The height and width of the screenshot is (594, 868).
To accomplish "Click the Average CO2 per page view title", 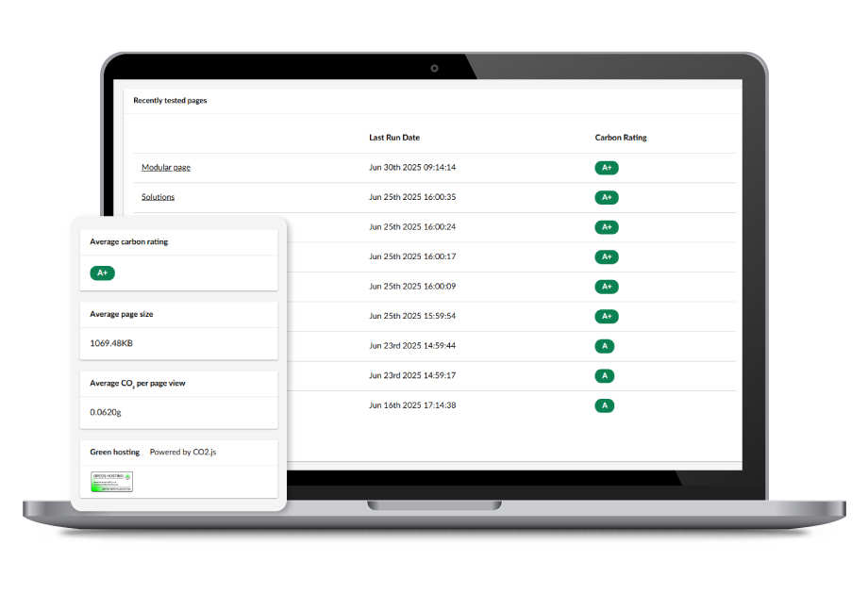I will point(138,384).
